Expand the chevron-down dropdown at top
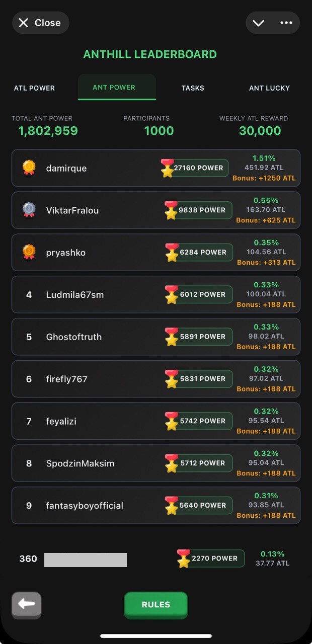Screen dimensions: 312x644 coord(258,23)
